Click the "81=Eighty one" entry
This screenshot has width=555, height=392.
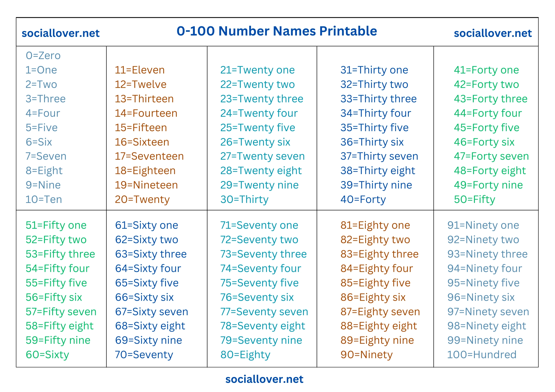tap(375, 225)
